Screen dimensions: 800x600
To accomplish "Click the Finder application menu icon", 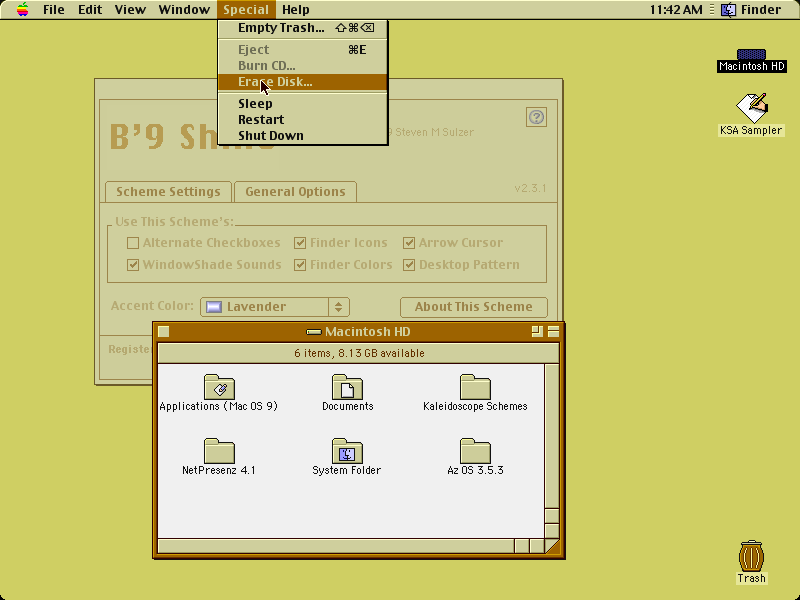I will tap(729, 9).
